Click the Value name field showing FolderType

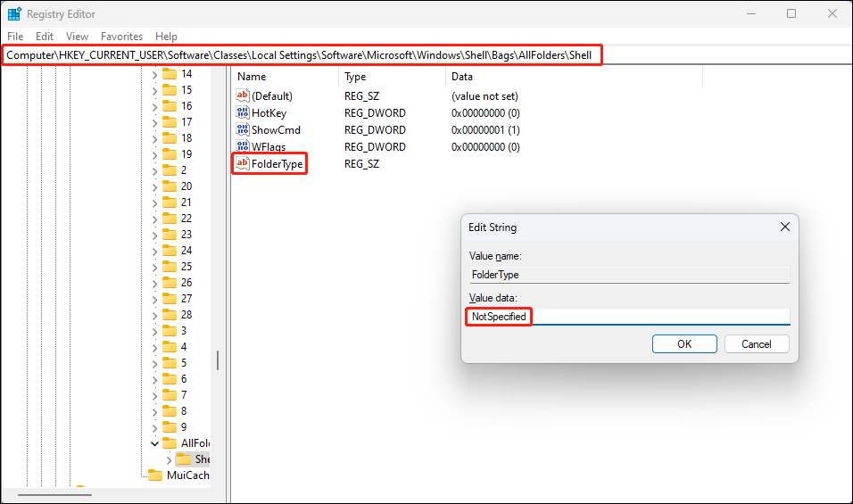[x=629, y=275]
